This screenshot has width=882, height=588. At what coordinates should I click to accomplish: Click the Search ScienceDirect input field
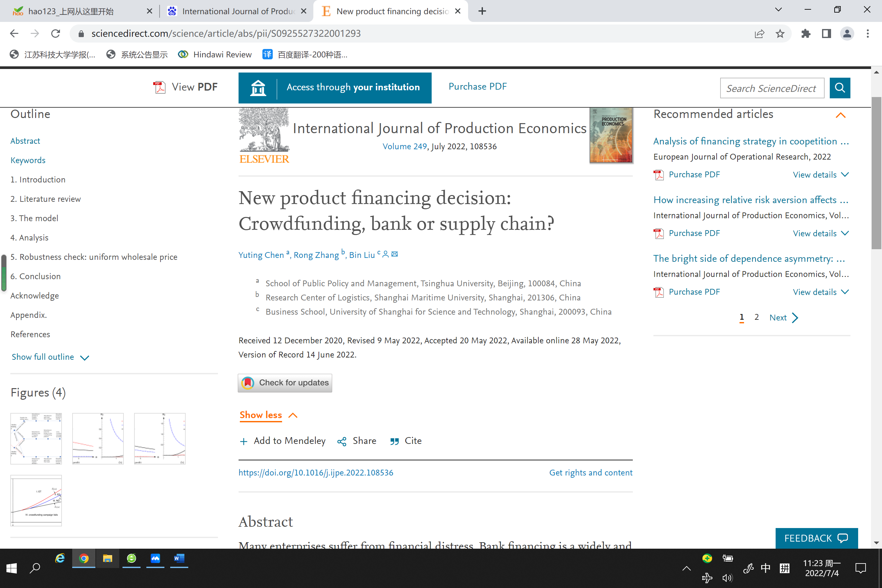(x=771, y=88)
